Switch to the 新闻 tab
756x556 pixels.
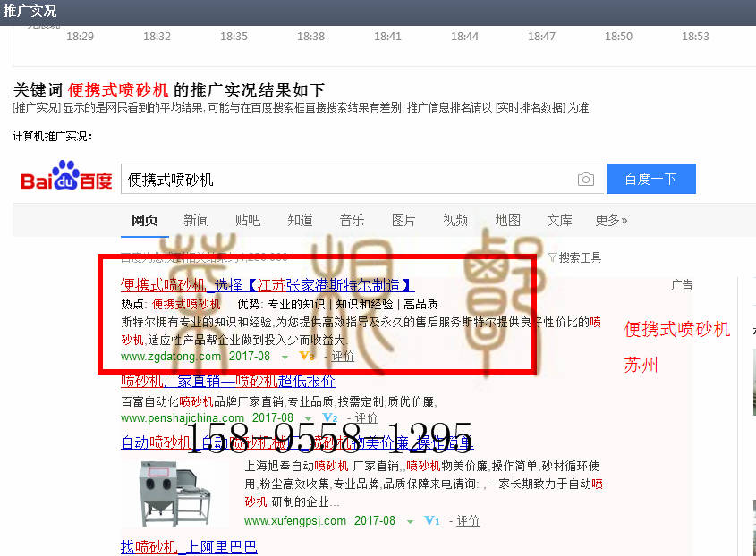coord(196,220)
